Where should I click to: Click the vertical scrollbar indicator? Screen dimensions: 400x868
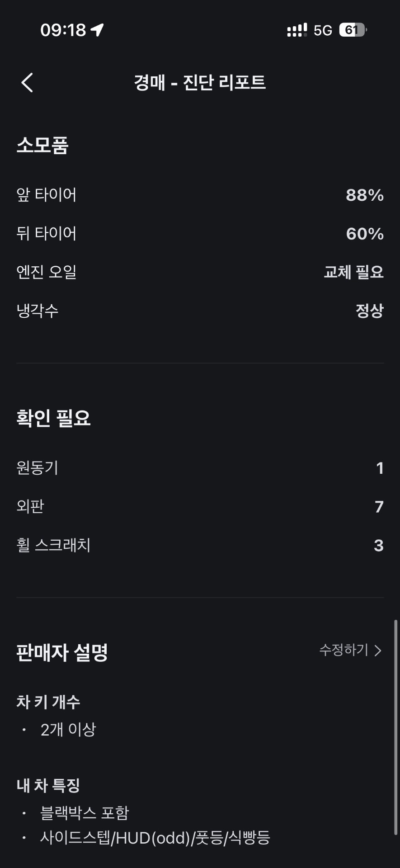[396, 727]
